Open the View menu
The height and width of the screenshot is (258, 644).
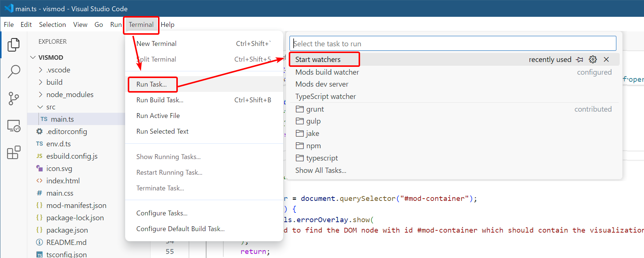(x=80, y=25)
